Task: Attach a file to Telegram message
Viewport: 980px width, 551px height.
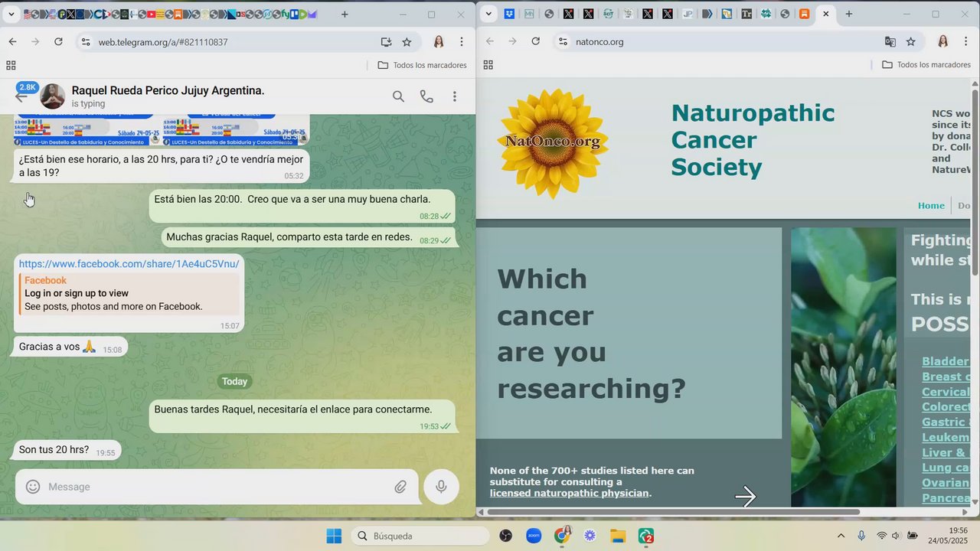Action: tap(400, 487)
